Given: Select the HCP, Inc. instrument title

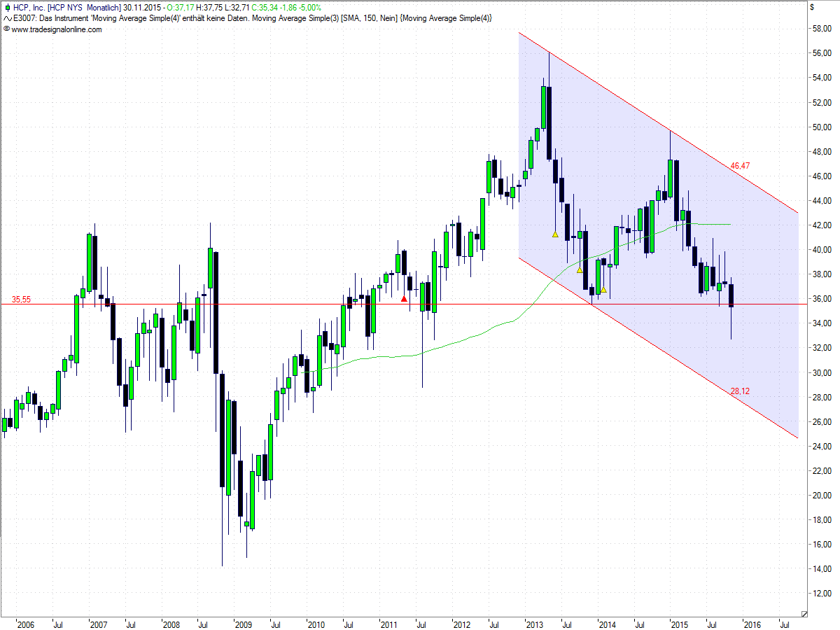Looking at the screenshot, I should (x=29, y=8).
